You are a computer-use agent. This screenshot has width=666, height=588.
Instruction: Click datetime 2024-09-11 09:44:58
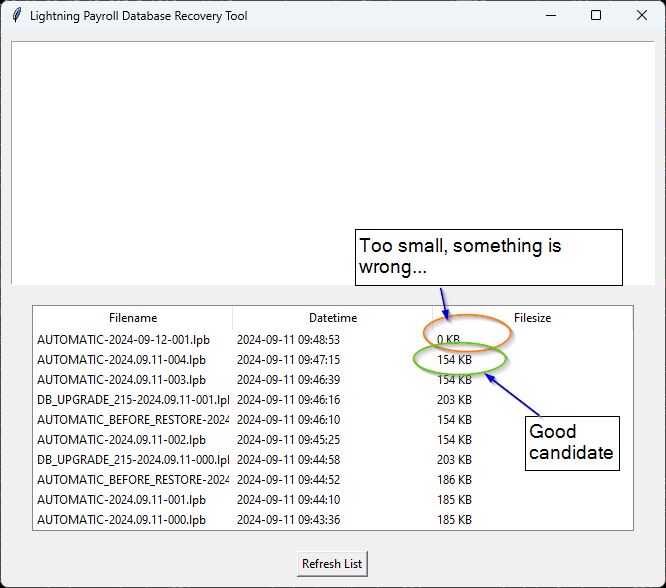click(x=288, y=460)
